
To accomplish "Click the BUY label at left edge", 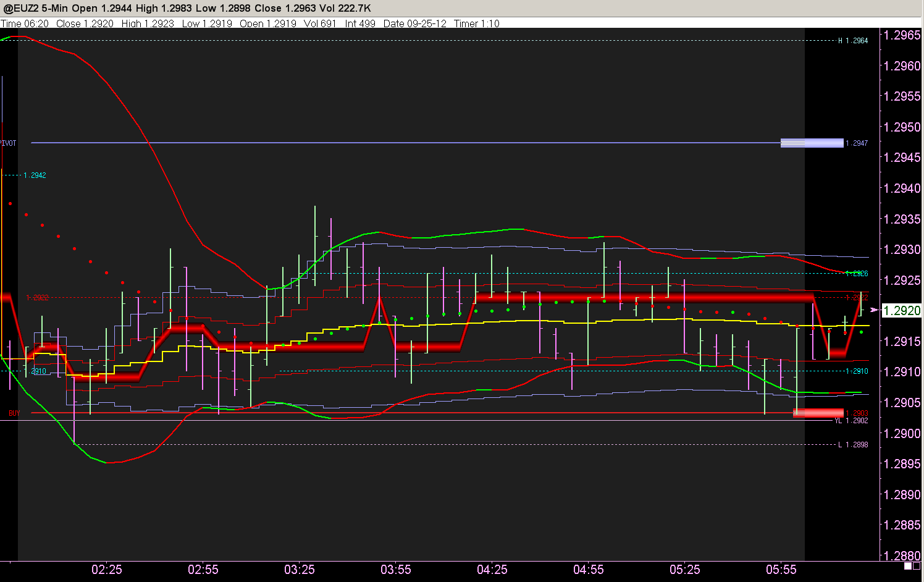I will point(14,413).
